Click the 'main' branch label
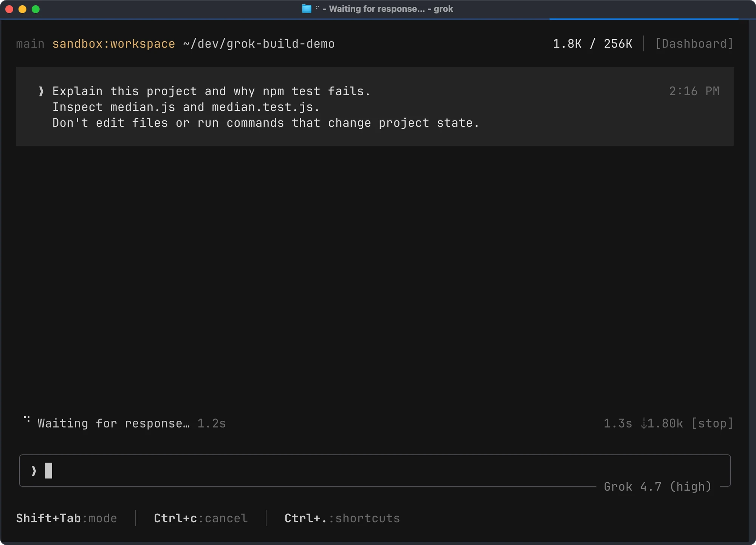 [x=30, y=44]
